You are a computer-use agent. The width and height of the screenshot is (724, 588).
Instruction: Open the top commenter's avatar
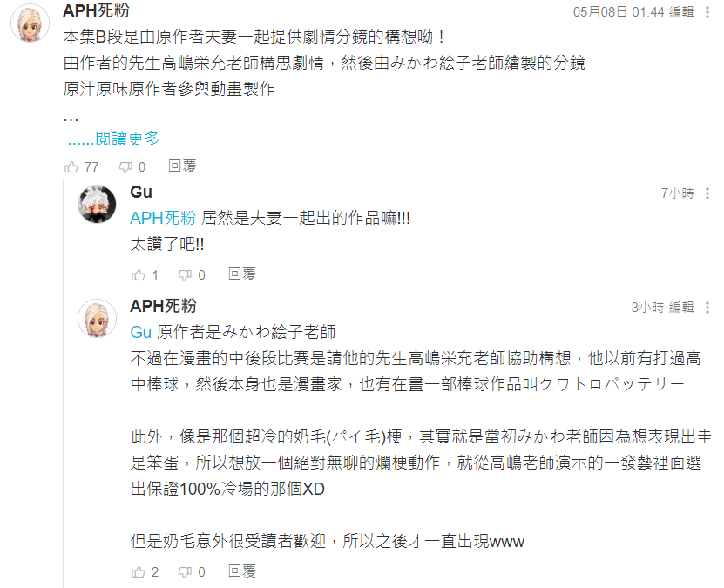click(30, 23)
